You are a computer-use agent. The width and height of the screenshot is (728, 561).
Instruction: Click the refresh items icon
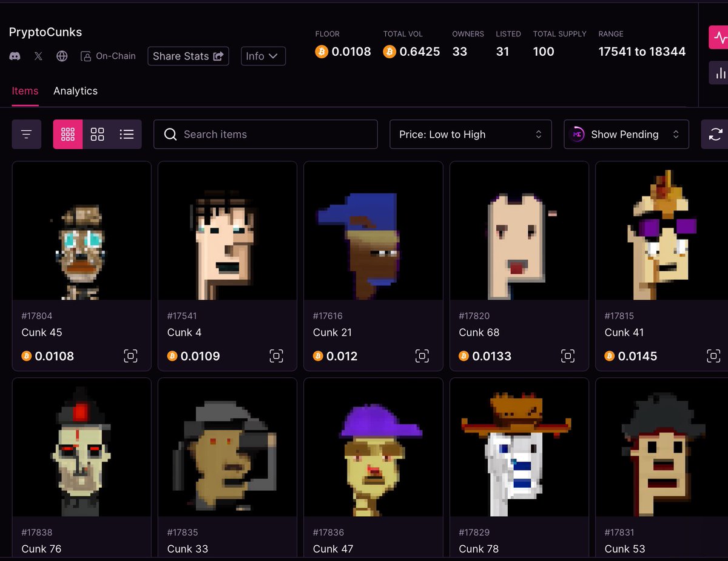(715, 134)
